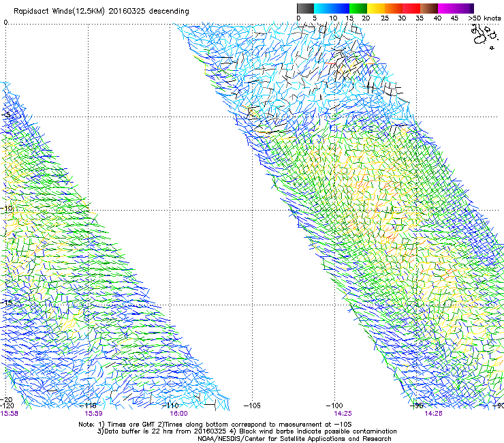Click the legend scale number 45
This screenshot has width=504, height=443.
[454, 18]
